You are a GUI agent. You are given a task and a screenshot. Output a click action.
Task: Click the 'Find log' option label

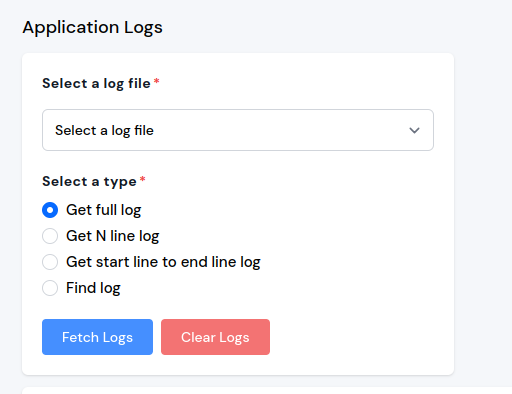[93, 288]
